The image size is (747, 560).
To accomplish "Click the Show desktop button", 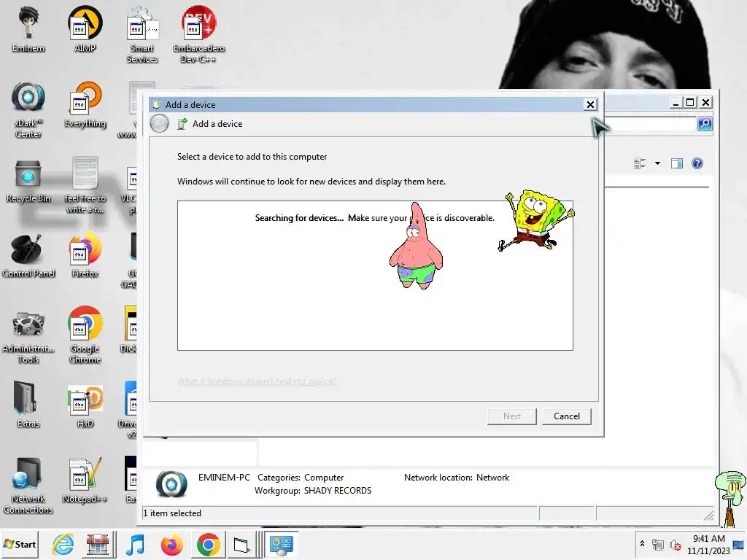I will (x=739, y=545).
